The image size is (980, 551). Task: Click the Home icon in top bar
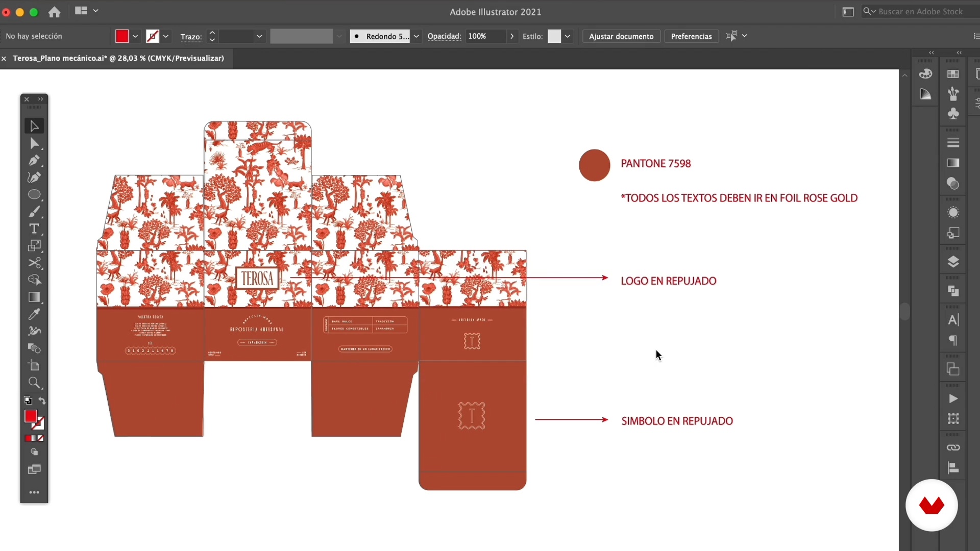(x=54, y=12)
